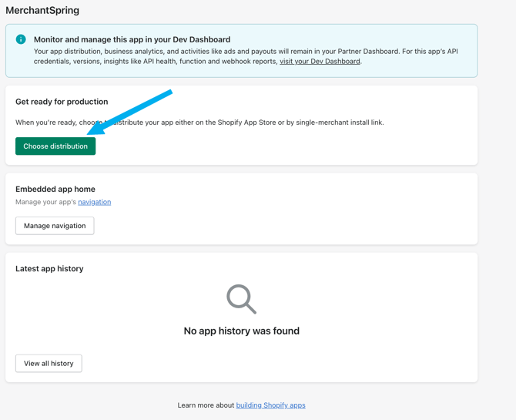Click the Monitor and manage this app banner title

[132, 39]
